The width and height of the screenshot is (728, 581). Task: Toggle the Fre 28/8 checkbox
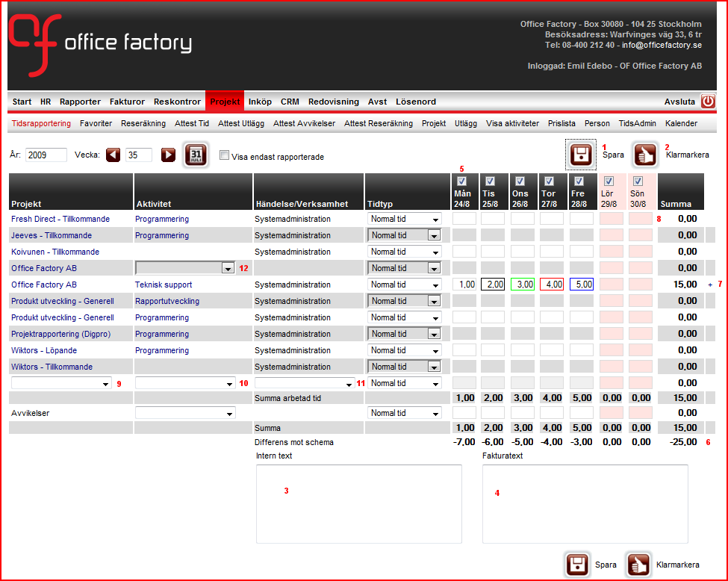579,181
